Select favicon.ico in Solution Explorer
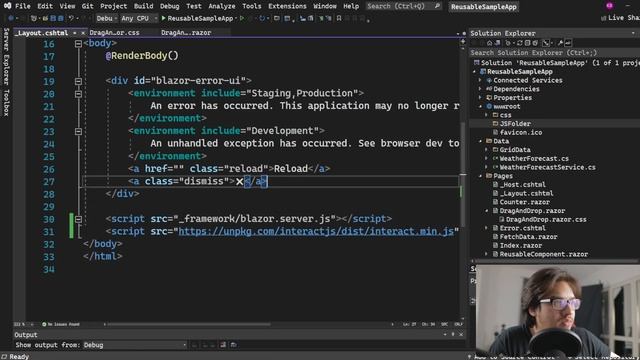 tap(521, 133)
